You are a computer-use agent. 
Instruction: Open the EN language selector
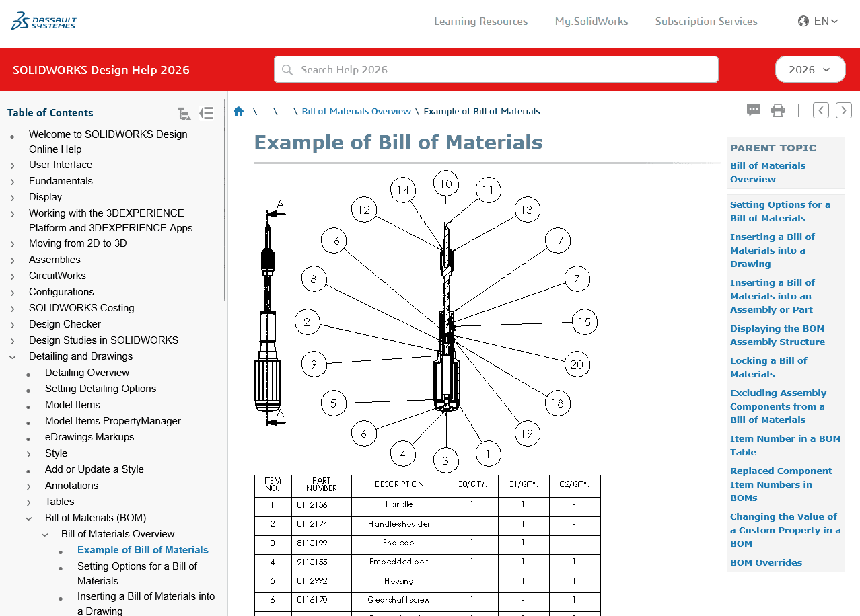coord(818,21)
